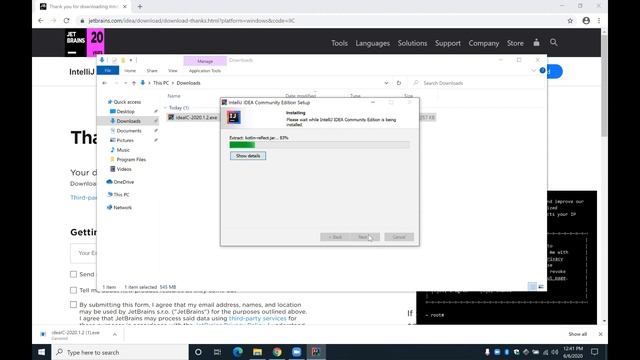Click Show all downloads

tap(578, 334)
